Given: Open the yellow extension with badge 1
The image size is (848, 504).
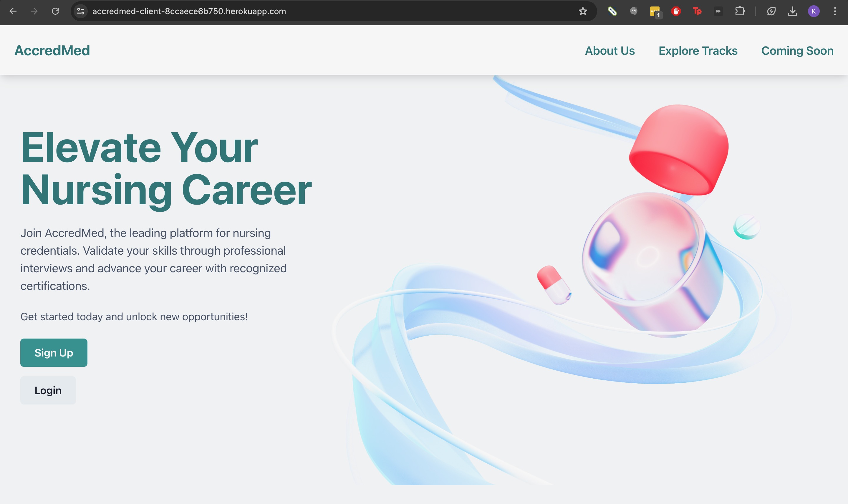Looking at the screenshot, I should (655, 11).
